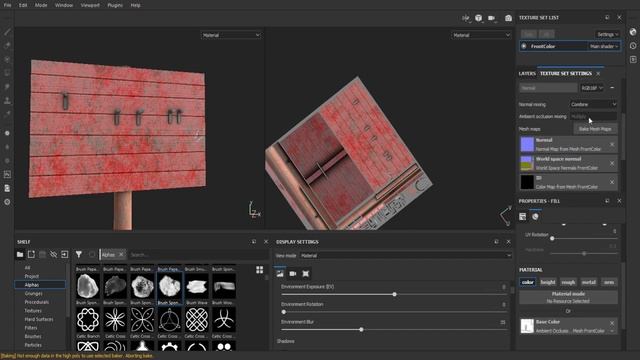640x360 pixels.
Task: Click the camera screenshot icon in viewport toolbar
Action: point(508,18)
